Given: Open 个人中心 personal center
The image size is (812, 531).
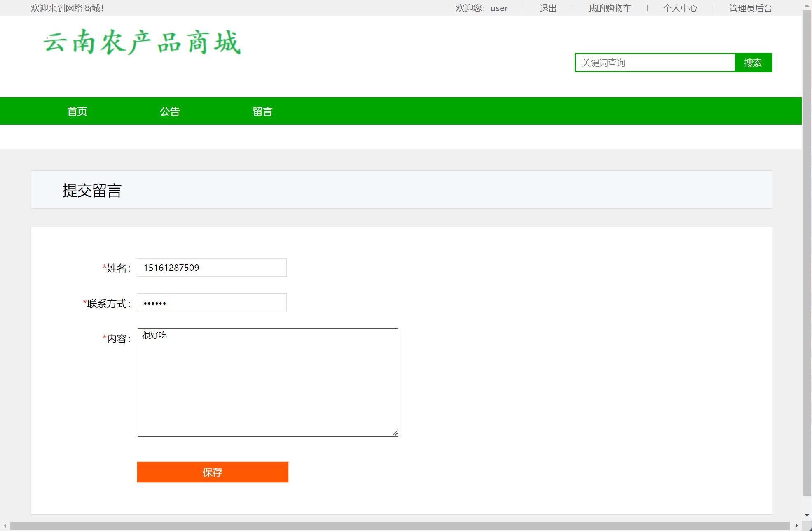Looking at the screenshot, I should [x=680, y=8].
